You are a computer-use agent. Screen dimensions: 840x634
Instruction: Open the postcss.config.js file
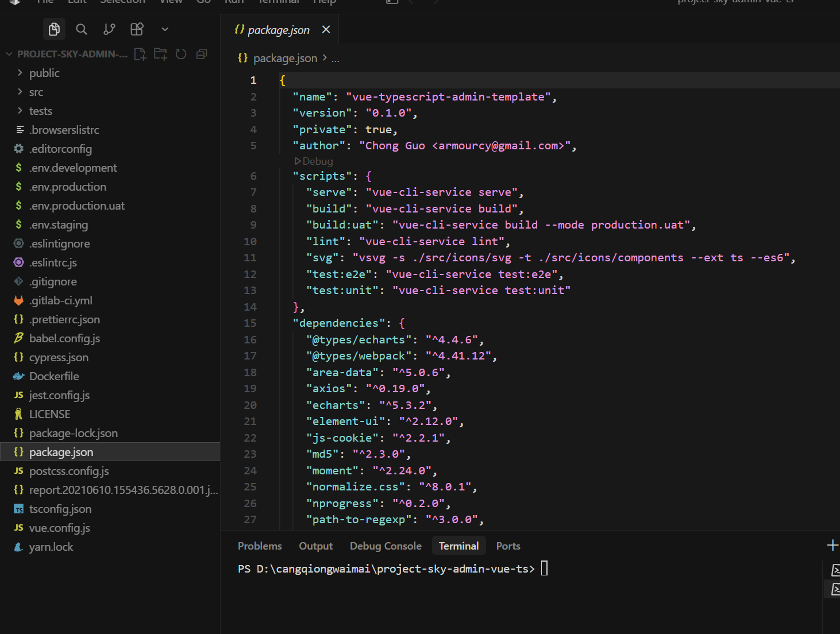(x=110, y=471)
